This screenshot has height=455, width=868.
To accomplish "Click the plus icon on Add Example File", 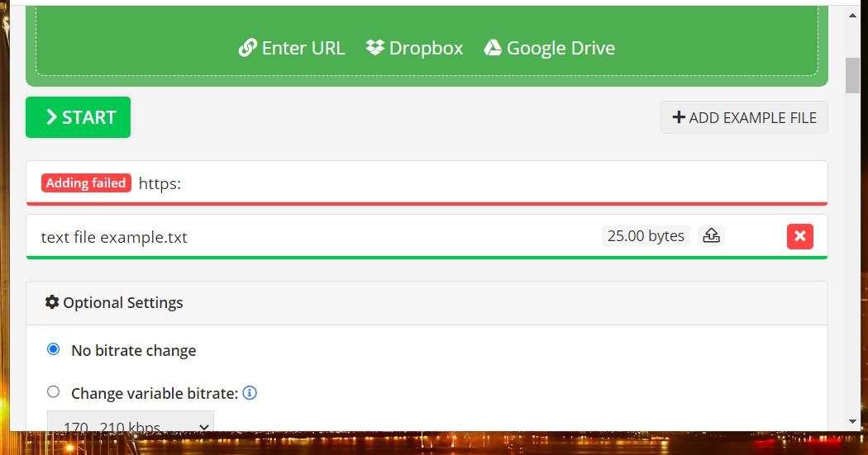I will coord(679,117).
